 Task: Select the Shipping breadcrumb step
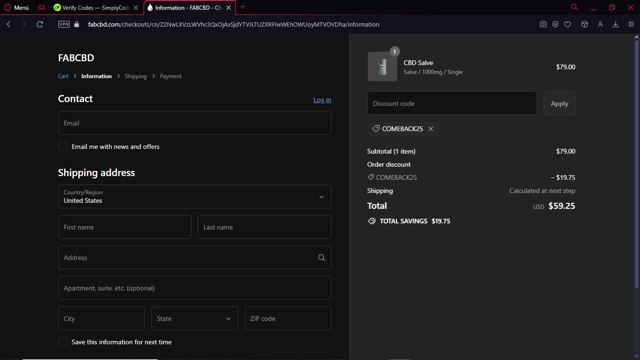coord(136,76)
